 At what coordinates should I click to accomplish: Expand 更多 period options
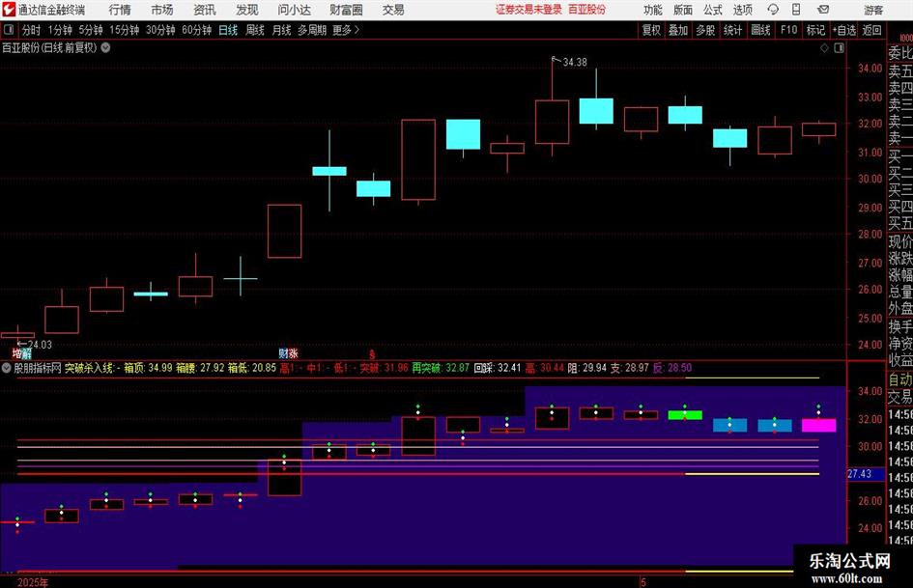(x=346, y=30)
